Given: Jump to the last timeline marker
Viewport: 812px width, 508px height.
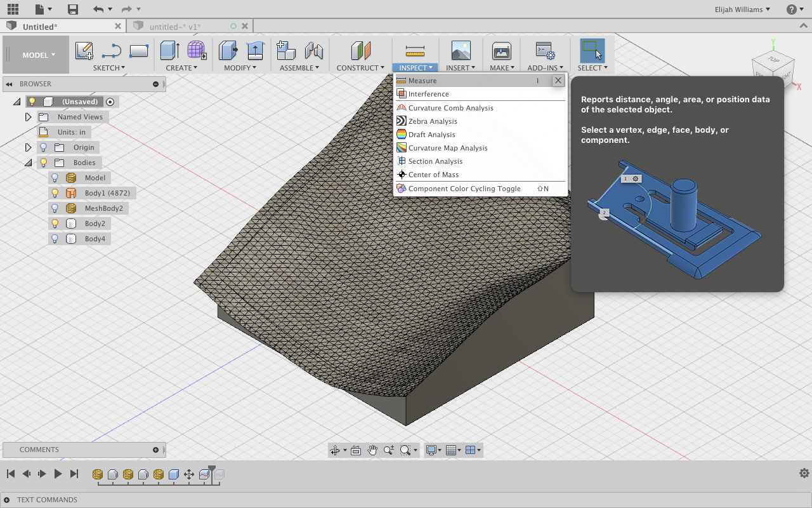Looking at the screenshot, I should [x=74, y=473].
